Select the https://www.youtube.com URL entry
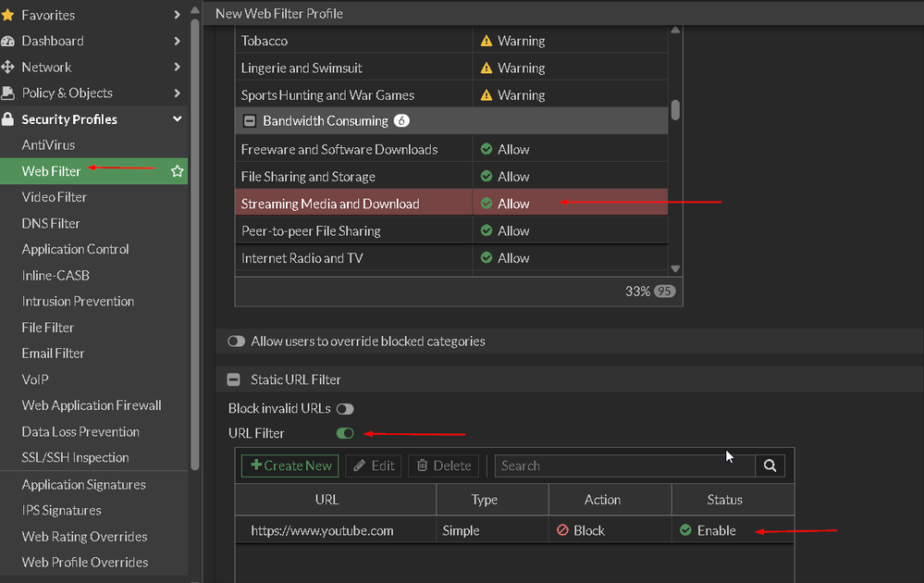 coord(323,530)
